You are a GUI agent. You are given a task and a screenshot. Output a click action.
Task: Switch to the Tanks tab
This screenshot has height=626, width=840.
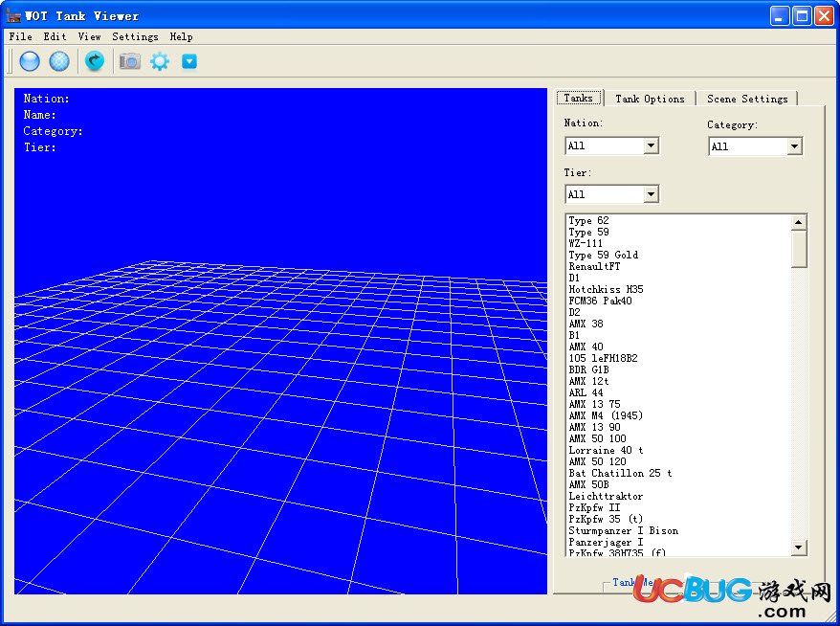[x=579, y=98]
